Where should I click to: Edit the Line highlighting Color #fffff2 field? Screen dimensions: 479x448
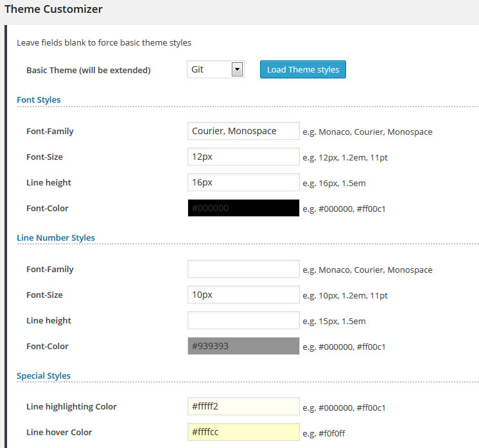point(243,406)
